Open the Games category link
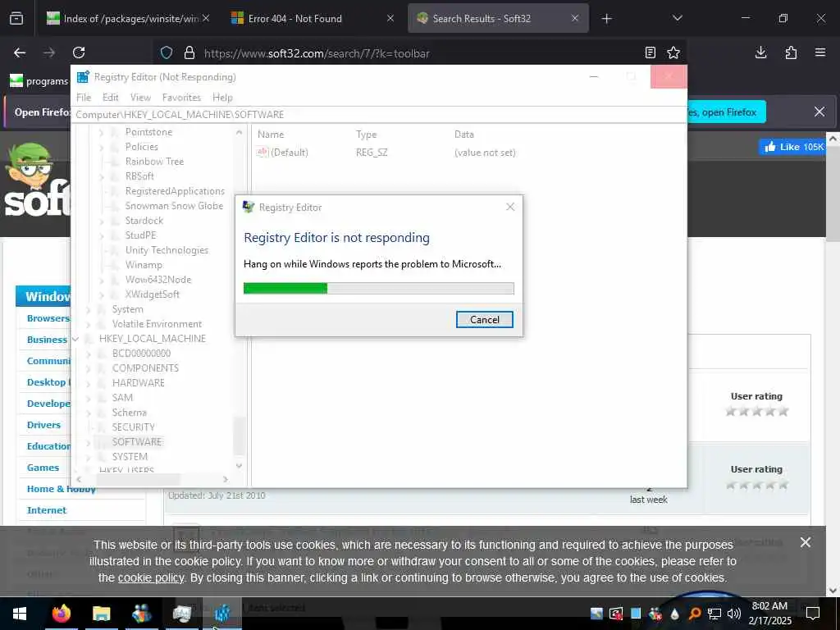 point(43,468)
